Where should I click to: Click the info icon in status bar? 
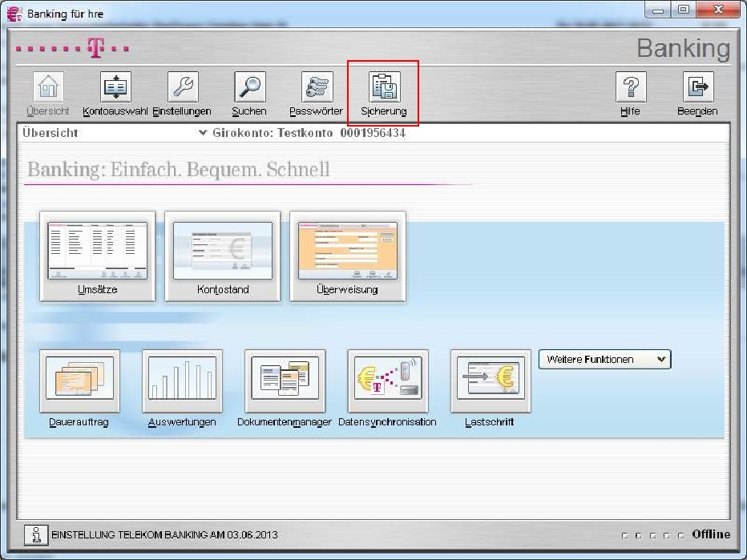34,534
